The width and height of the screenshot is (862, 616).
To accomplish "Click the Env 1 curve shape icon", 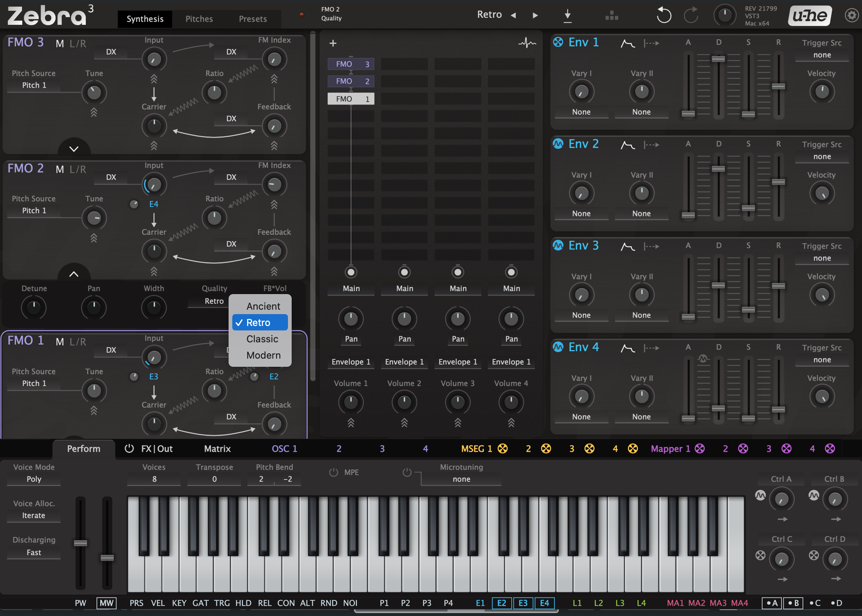I will [628, 43].
